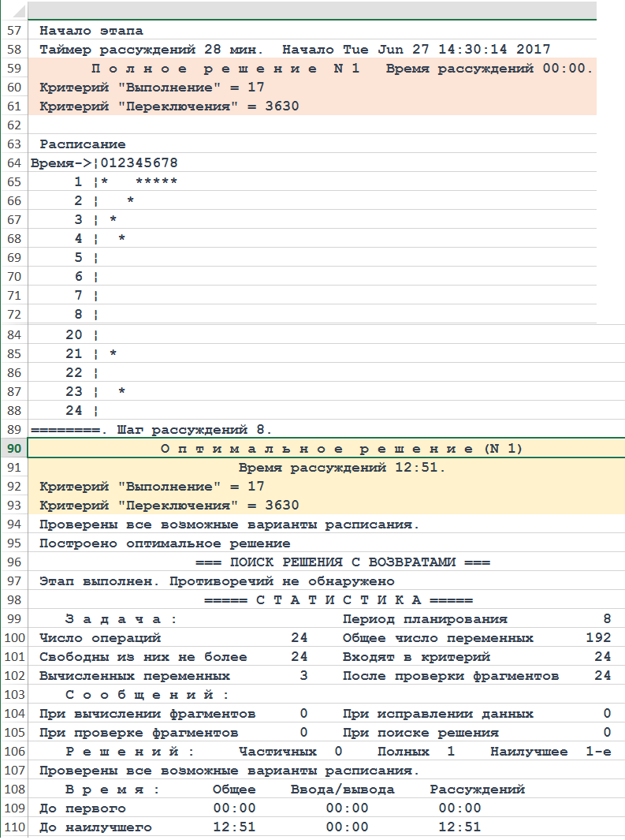Click row header 84 below hidden rows
The width and height of the screenshot is (625, 840).
click(x=13, y=335)
